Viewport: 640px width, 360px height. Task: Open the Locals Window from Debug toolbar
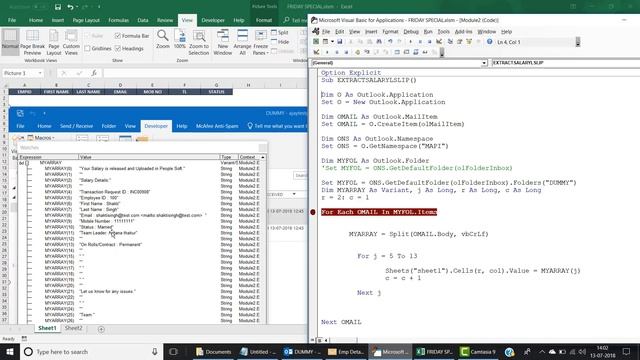[x=397, y=52]
